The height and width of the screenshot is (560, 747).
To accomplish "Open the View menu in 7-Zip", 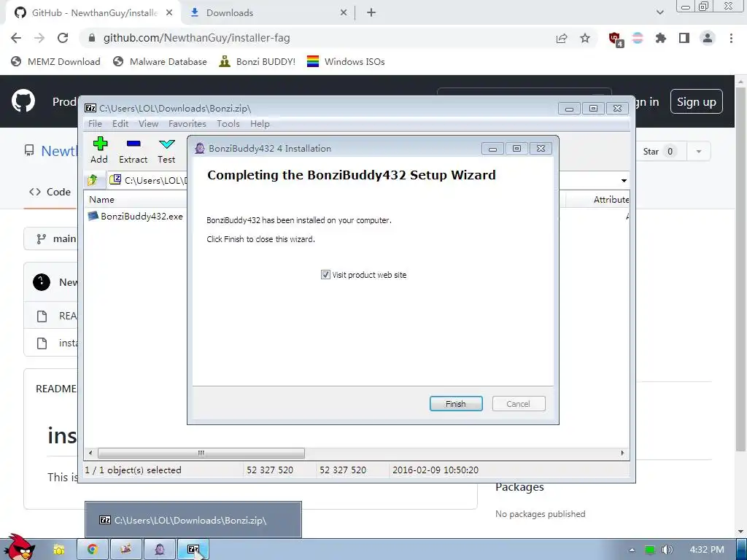I will point(148,124).
